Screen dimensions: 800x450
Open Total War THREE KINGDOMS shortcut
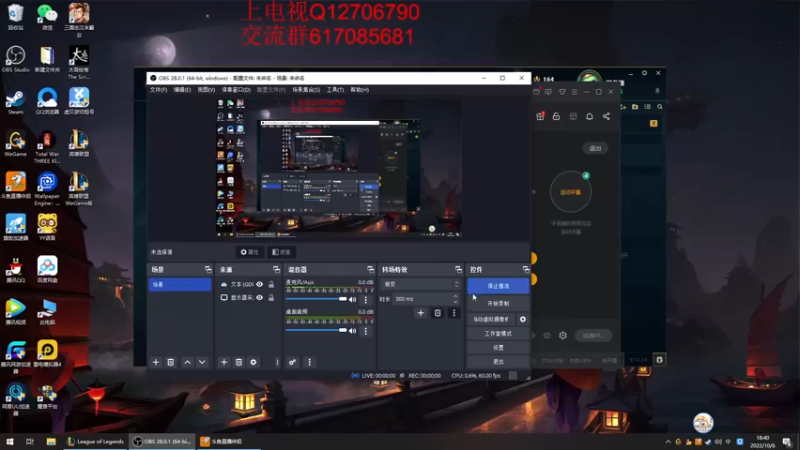click(47, 147)
